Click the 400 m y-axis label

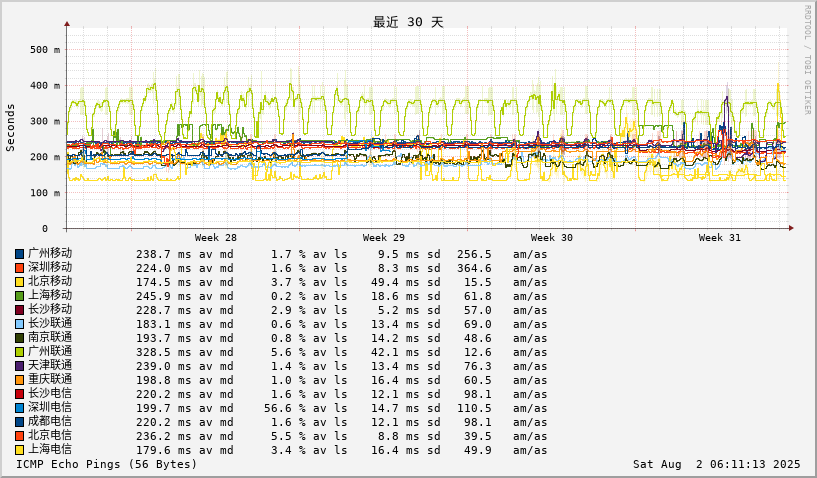pos(45,85)
